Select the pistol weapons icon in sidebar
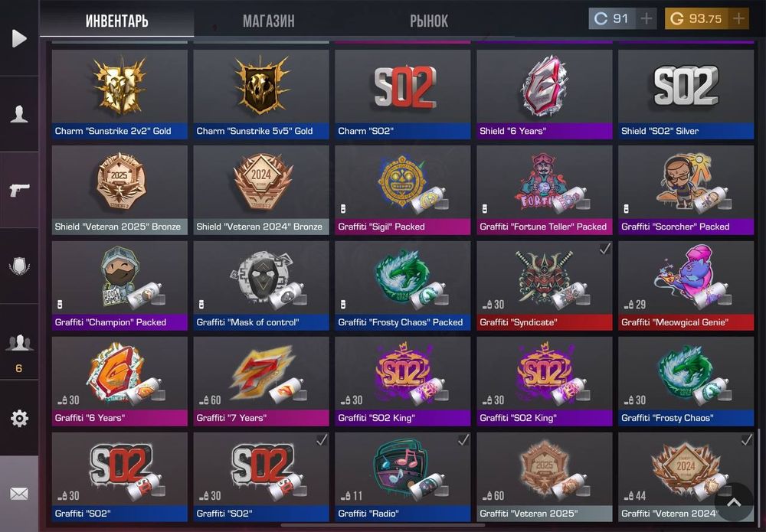The image size is (766, 532). [x=19, y=190]
